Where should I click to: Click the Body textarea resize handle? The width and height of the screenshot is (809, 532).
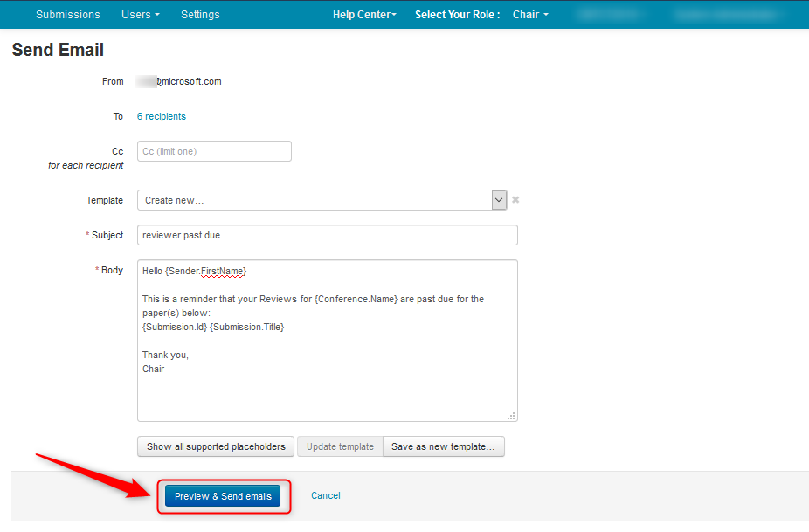512,416
